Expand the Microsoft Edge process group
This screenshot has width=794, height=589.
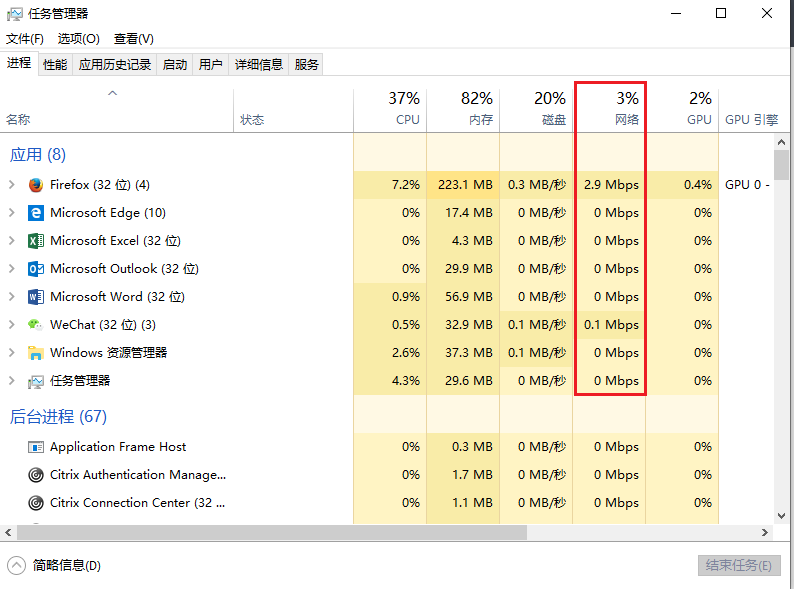coord(12,213)
